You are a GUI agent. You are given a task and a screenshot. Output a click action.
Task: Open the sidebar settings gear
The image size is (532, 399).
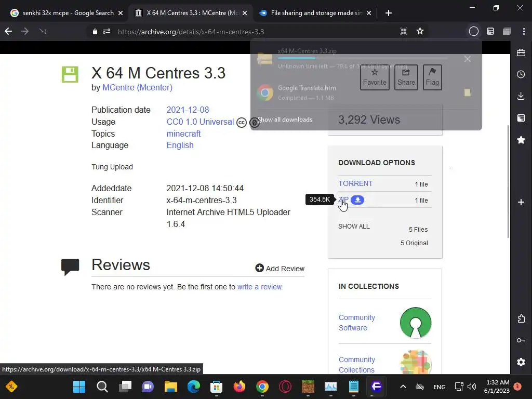pyautogui.click(x=521, y=362)
